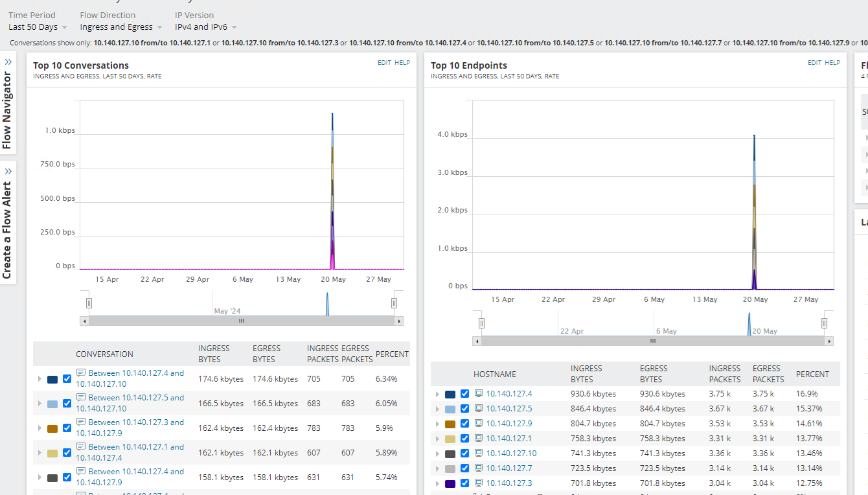The image size is (868, 495).
Task: Click the endpoint monitor icon beside 10.140.127.9
Action: (x=479, y=423)
